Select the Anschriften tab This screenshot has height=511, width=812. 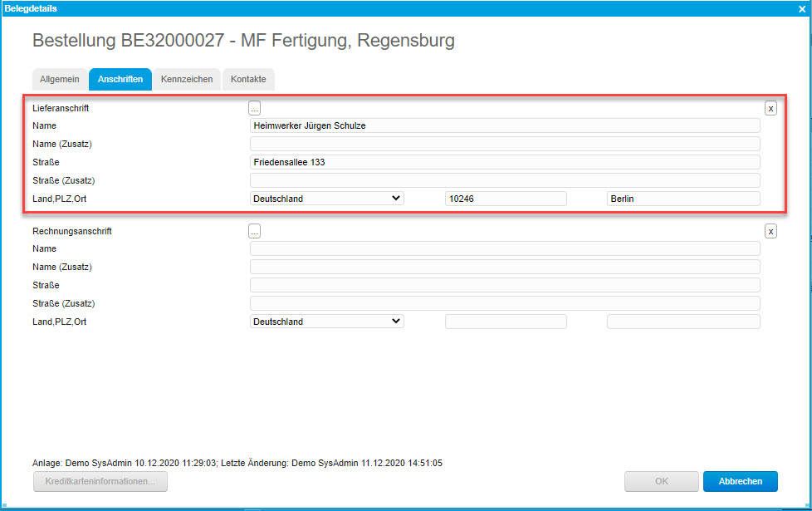coord(120,80)
